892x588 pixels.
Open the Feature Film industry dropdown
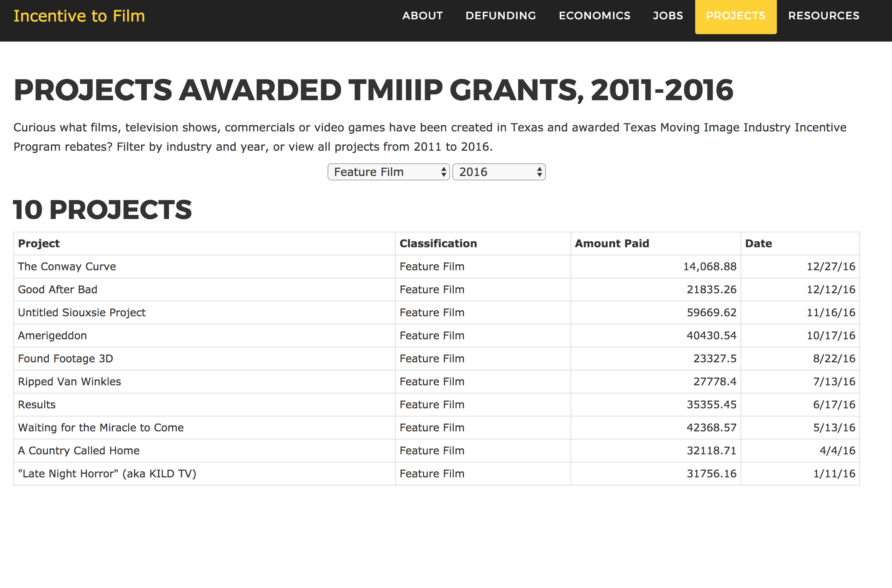[388, 172]
